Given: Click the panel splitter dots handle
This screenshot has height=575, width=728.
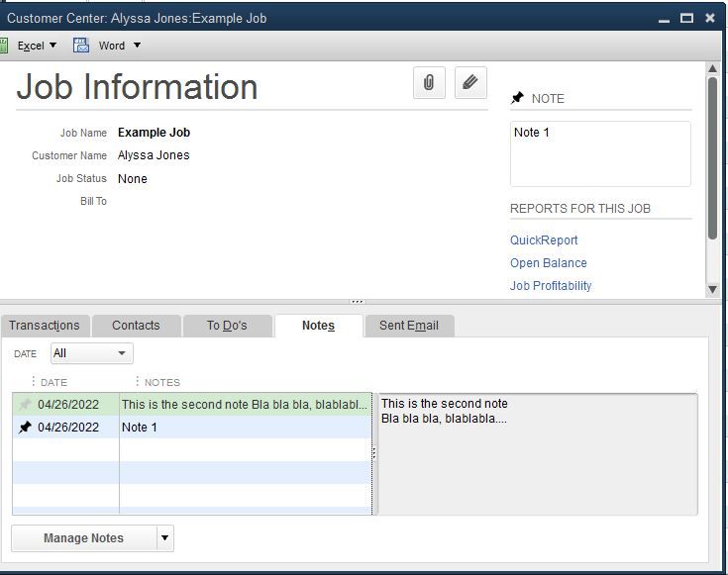Looking at the screenshot, I should pos(357,302).
